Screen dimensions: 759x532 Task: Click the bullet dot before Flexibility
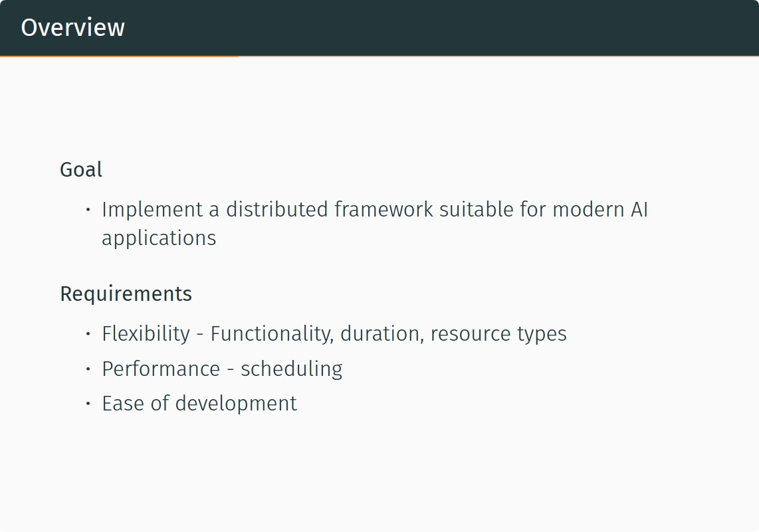tap(88, 333)
